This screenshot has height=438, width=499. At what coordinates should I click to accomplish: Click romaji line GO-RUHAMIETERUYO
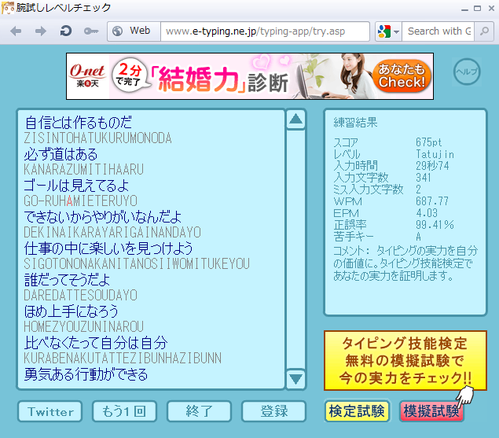pos(80,201)
